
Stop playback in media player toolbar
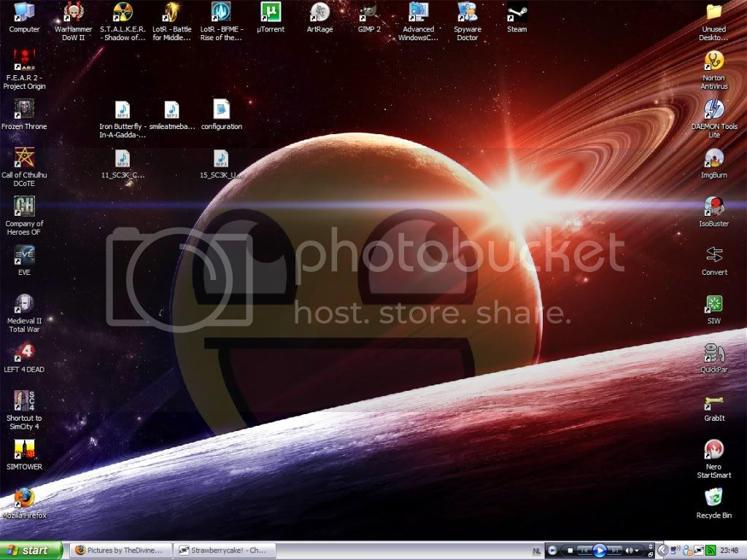570,551
